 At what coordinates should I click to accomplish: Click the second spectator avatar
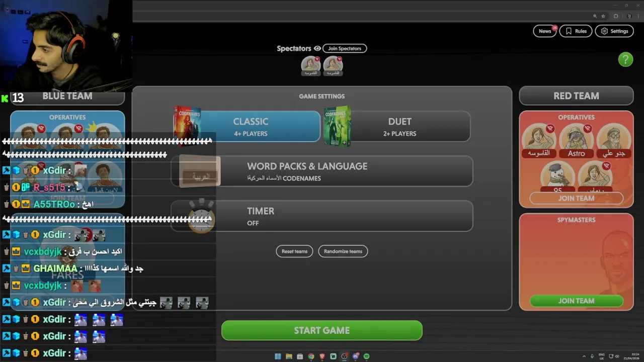[x=333, y=65]
